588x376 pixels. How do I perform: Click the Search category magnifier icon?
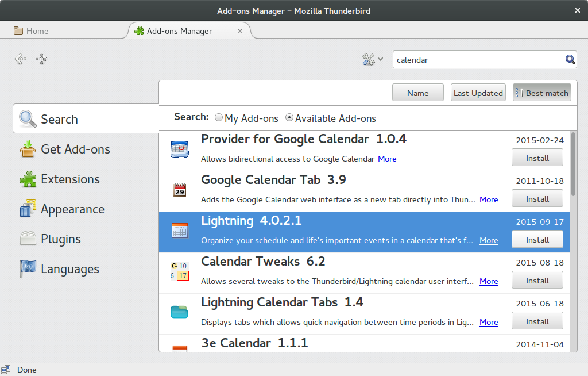28,118
